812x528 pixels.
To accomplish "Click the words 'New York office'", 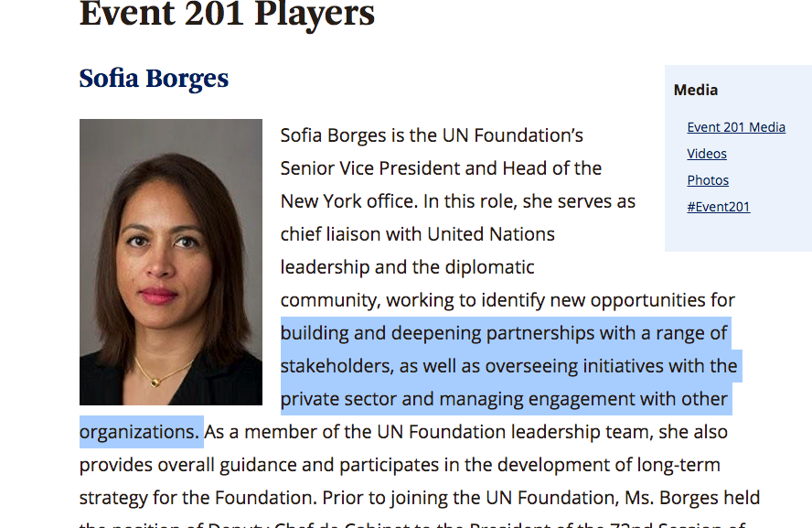I will (x=347, y=201).
